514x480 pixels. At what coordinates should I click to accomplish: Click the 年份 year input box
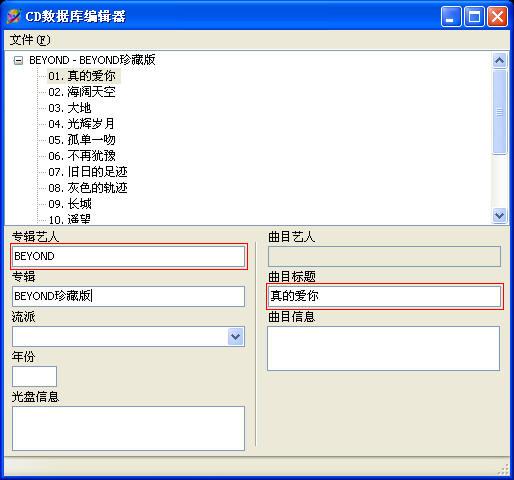34,376
